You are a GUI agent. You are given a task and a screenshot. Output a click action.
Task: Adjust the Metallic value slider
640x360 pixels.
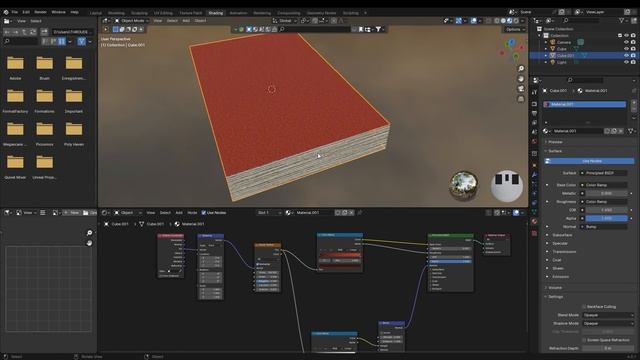[x=607, y=193]
